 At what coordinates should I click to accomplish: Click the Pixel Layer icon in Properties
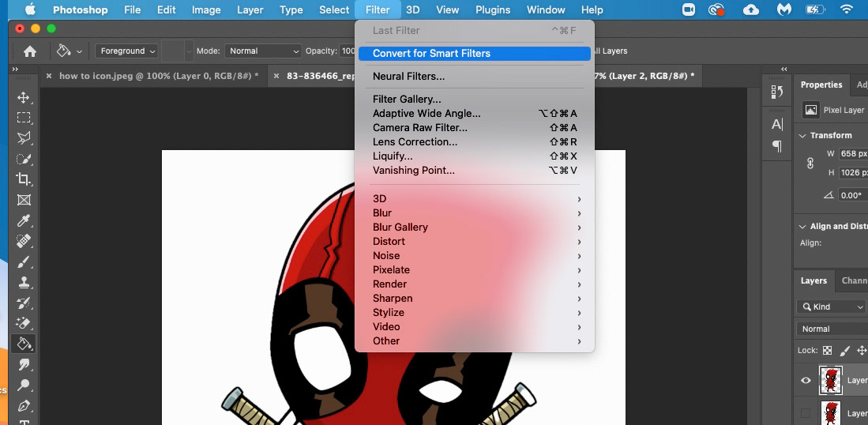[811, 110]
